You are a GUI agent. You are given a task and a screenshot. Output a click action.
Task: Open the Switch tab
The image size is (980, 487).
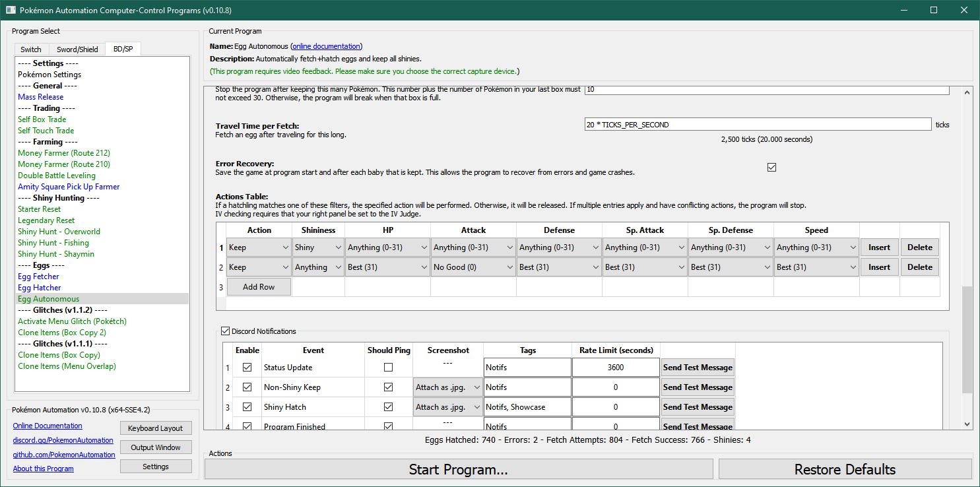pos(31,49)
